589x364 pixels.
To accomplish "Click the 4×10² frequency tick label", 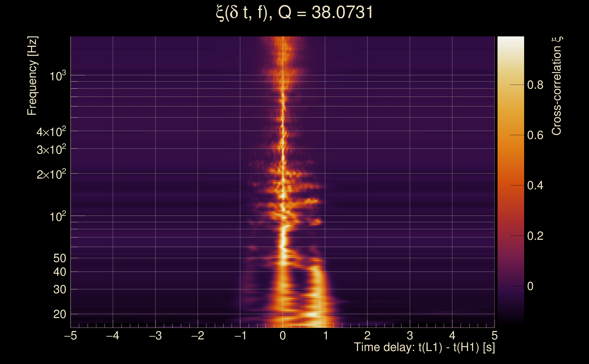I will (51, 132).
